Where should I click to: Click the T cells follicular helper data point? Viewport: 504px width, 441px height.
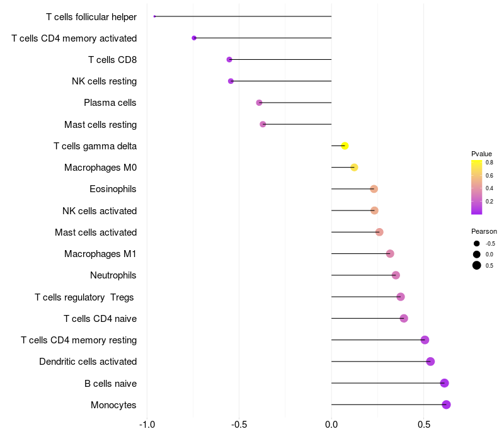(154, 16)
